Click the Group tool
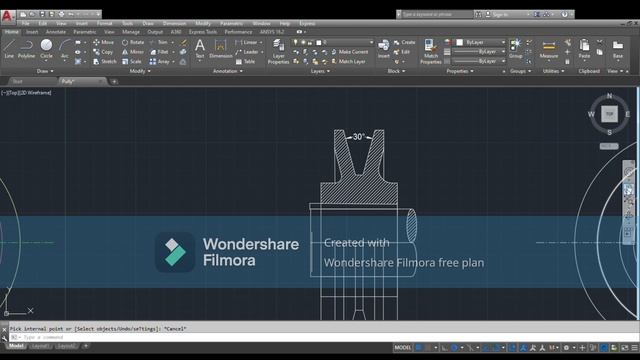Viewport: 640px width, 360px height. click(x=516, y=49)
